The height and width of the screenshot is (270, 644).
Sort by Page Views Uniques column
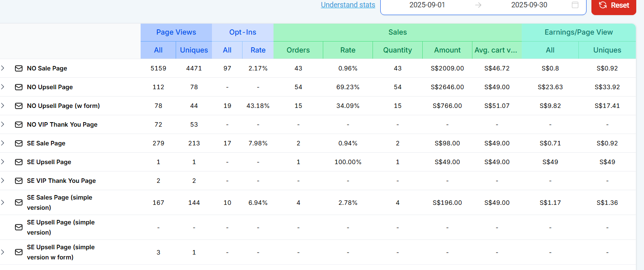[194, 50]
